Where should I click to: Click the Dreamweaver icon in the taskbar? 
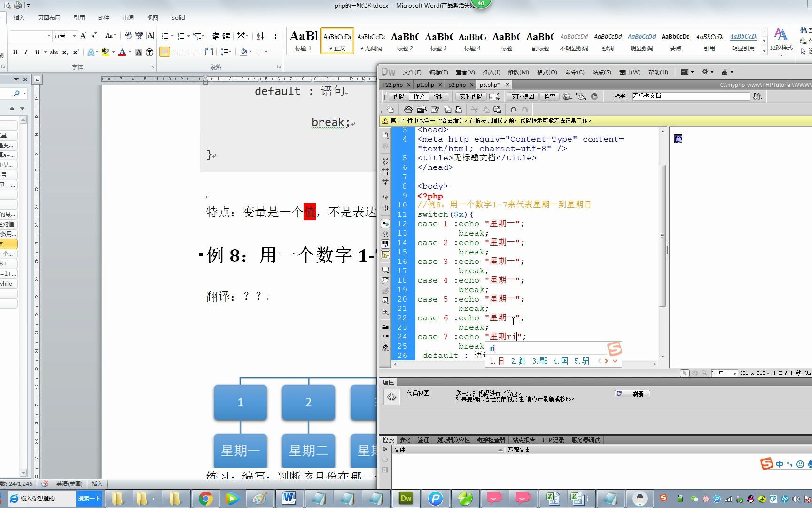[x=406, y=498]
